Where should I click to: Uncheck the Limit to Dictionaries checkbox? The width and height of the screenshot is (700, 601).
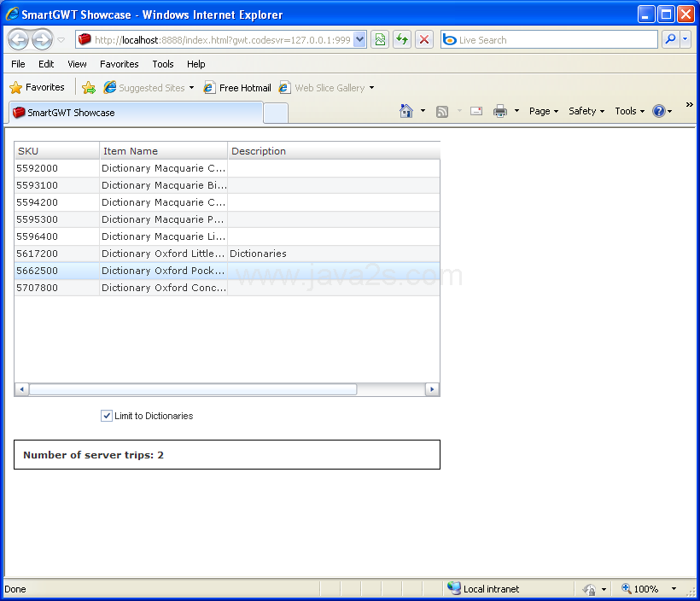[106, 416]
